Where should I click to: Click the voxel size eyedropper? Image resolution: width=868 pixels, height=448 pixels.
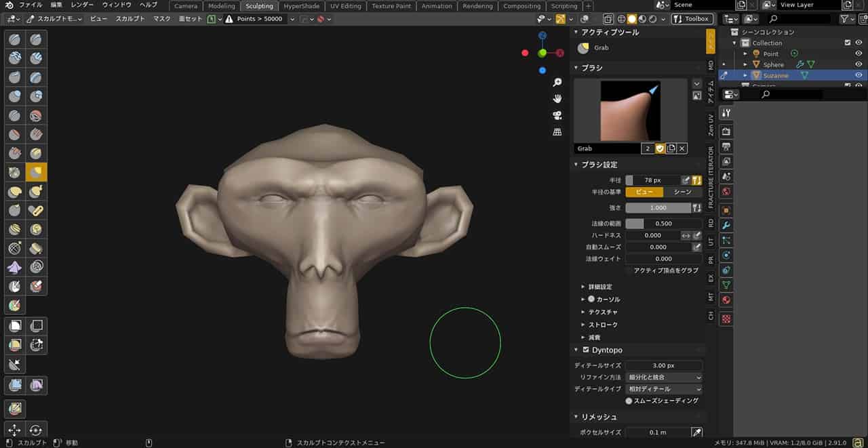click(696, 432)
